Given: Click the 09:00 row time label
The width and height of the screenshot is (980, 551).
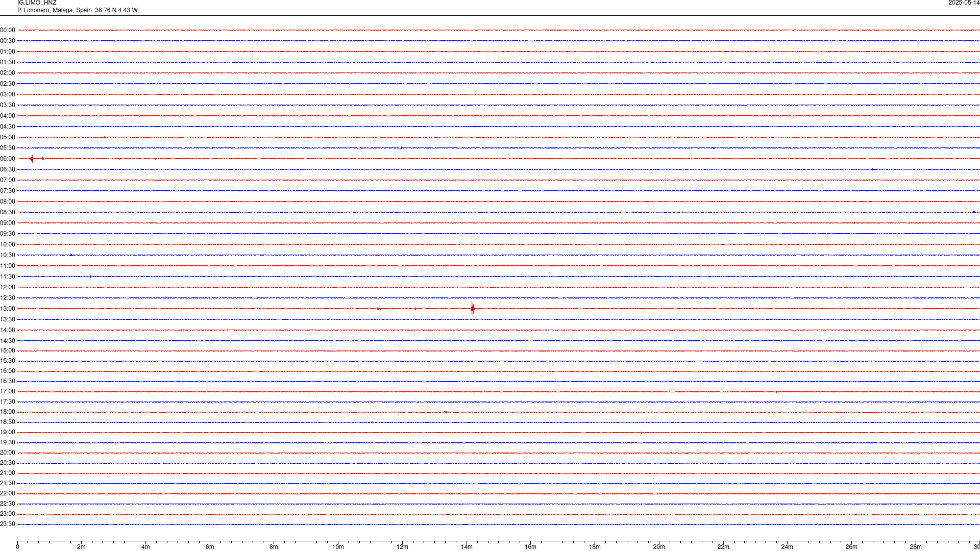Looking at the screenshot, I should coord(8,223).
